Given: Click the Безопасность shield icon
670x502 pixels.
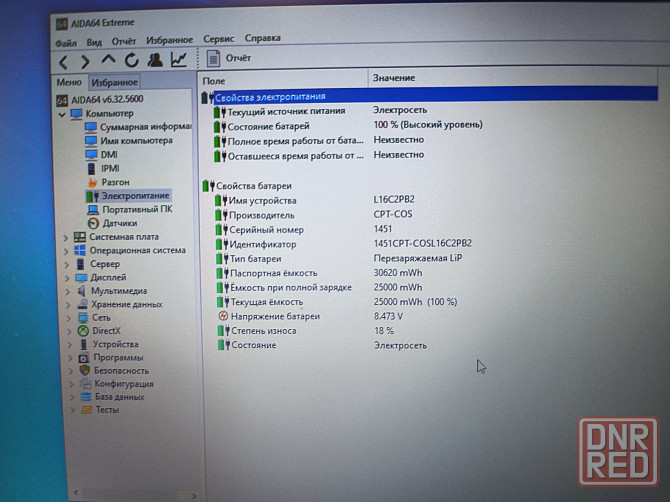Looking at the screenshot, I should pyautogui.click(x=85, y=371).
